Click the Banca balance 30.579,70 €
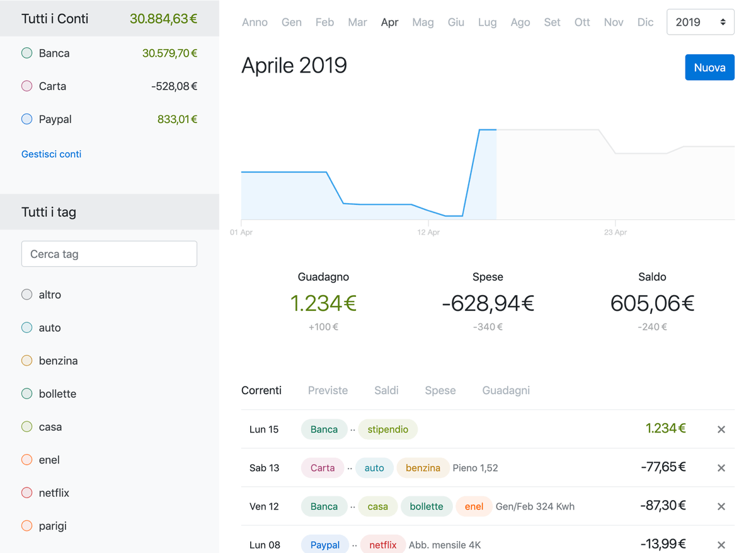This screenshot has height=553, width=756. coord(169,53)
